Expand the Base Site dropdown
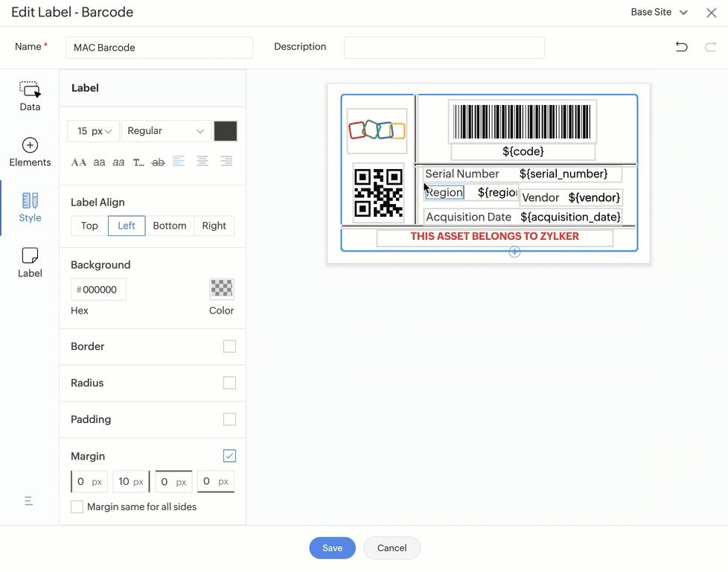728x572 pixels. [x=659, y=13]
